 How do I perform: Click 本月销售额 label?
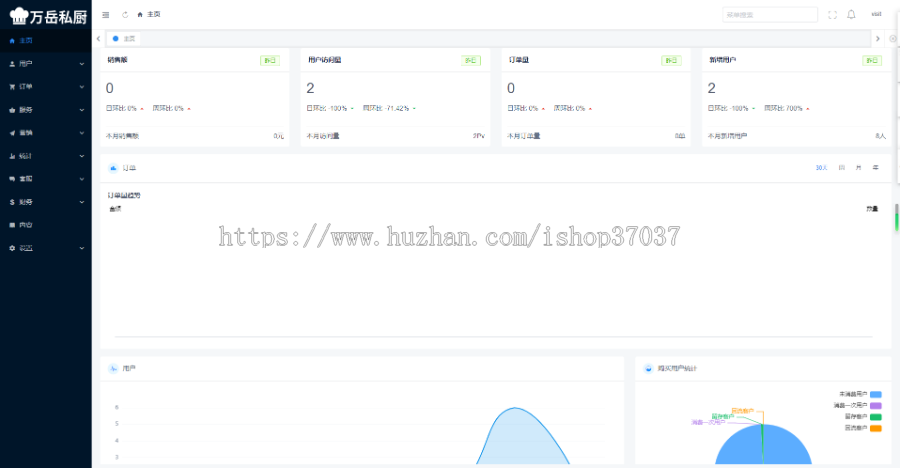click(122, 136)
